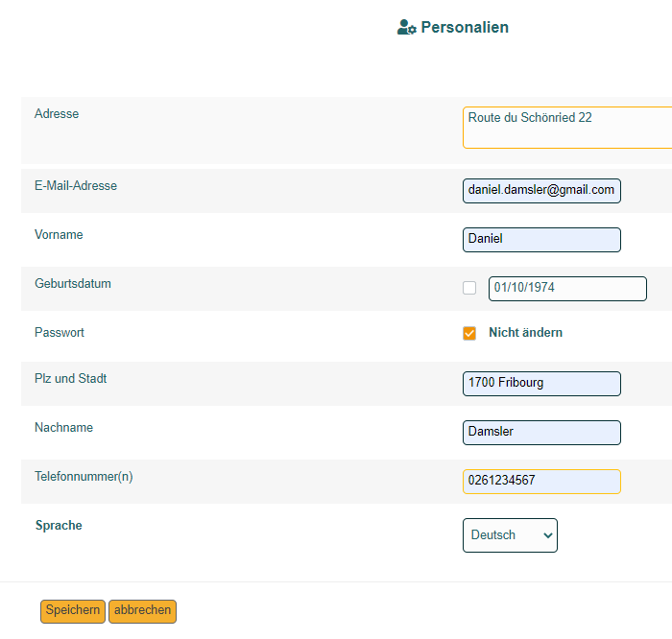This screenshot has height=639, width=672.
Task: Click the Geburtsdatum label
Action: [73, 284]
